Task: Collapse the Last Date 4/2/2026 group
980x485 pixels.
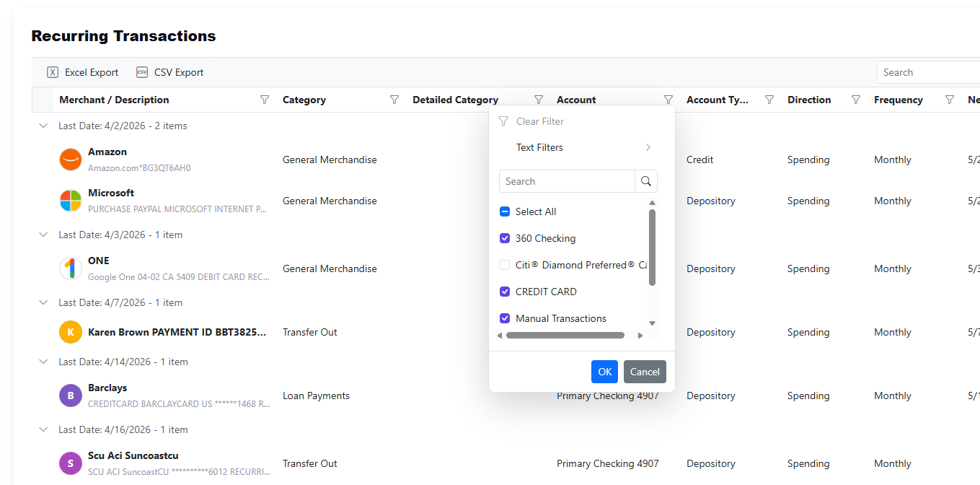Action: [x=43, y=126]
